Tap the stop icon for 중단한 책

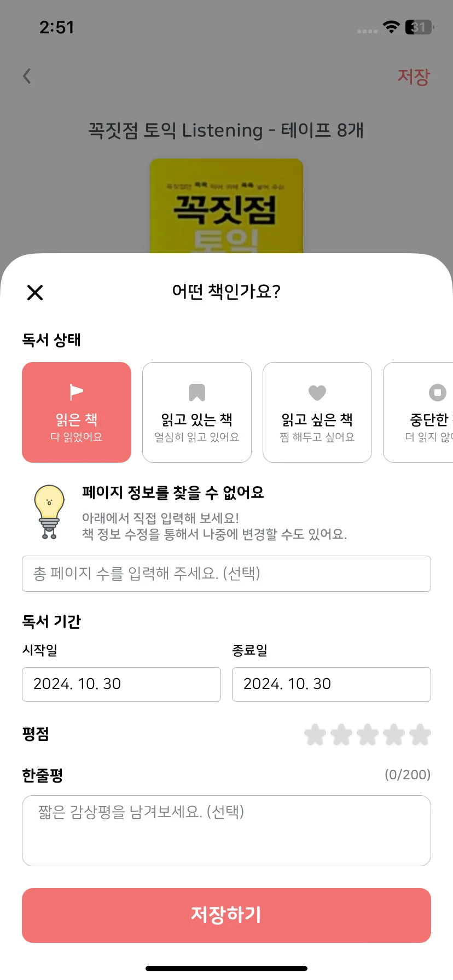(x=438, y=393)
